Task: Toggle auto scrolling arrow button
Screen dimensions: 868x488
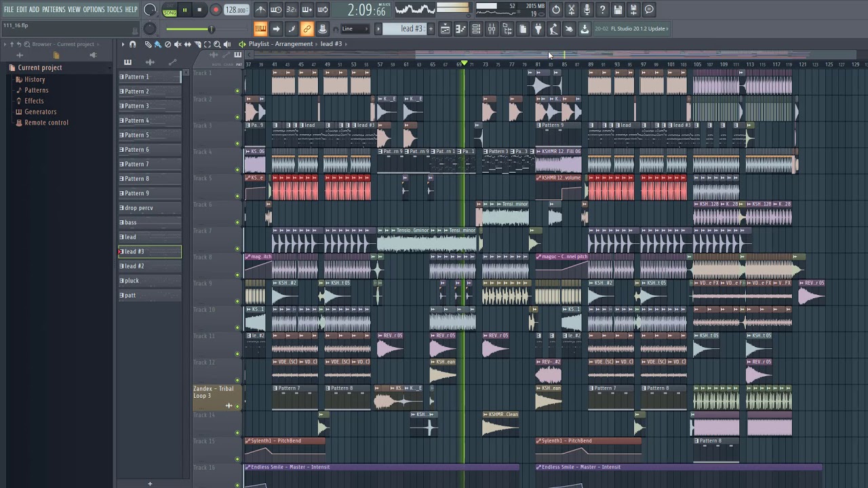Action: (276, 28)
